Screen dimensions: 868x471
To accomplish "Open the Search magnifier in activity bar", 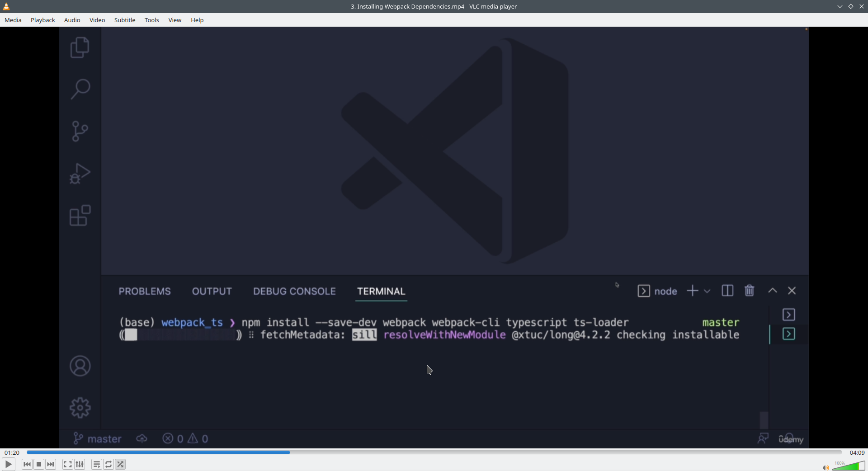I will tap(80, 89).
